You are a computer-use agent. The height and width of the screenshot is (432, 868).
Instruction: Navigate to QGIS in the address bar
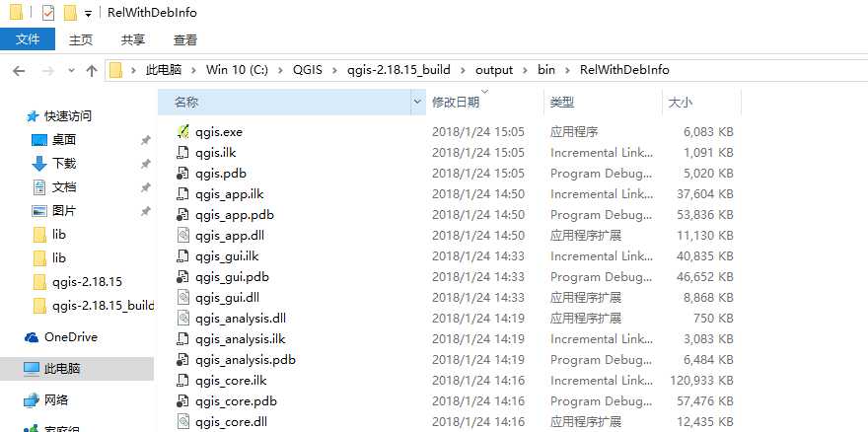tap(307, 70)
